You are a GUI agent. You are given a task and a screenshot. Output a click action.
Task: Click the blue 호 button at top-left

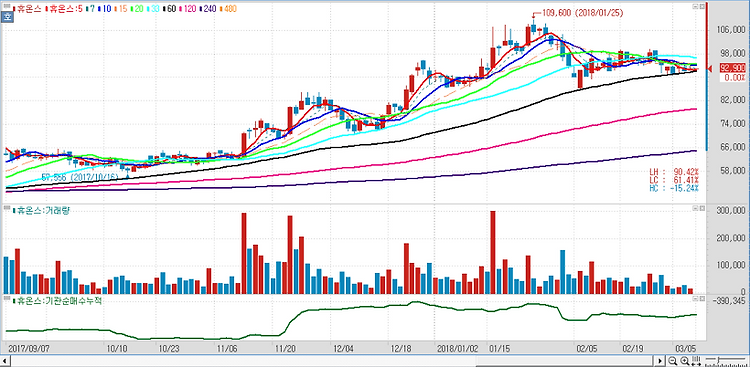pyautogui.click(x=7, y=18)
